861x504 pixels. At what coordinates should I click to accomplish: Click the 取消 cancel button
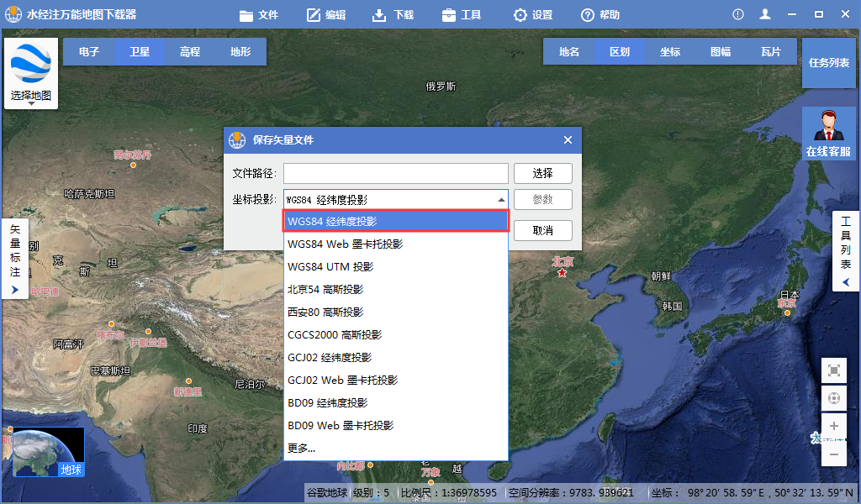click(542, 230)
